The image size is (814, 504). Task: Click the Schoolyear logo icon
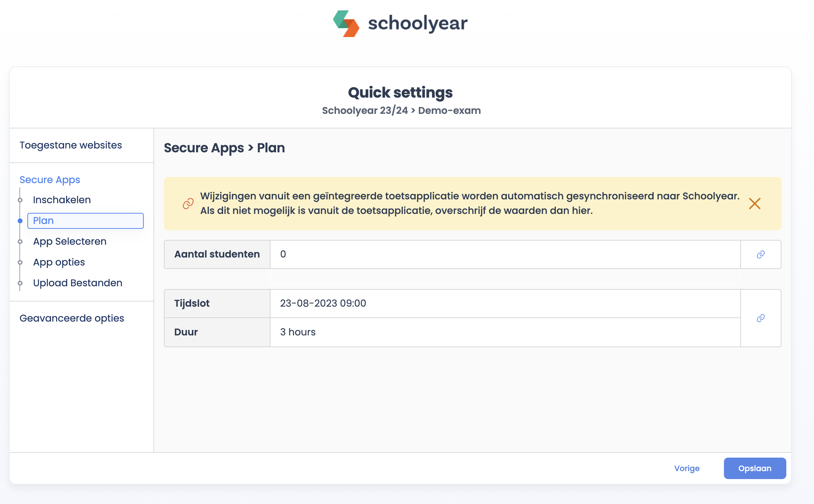click(346, 24)
